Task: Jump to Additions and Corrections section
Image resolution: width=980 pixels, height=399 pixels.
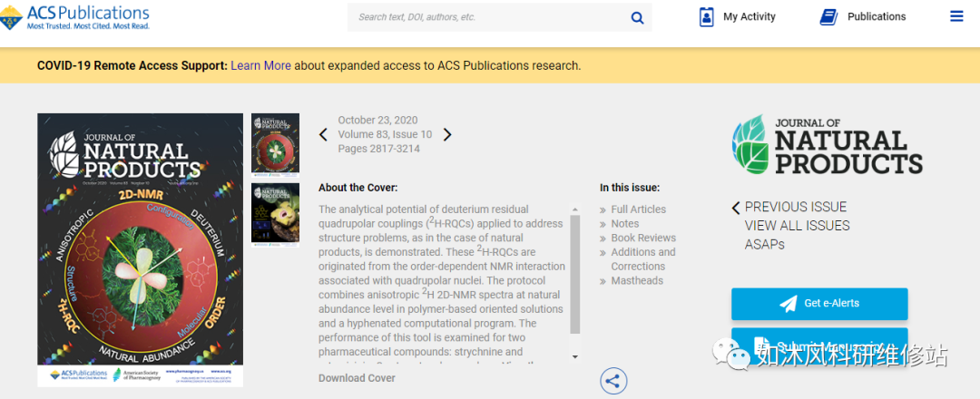Action: [x=643, y=259]
